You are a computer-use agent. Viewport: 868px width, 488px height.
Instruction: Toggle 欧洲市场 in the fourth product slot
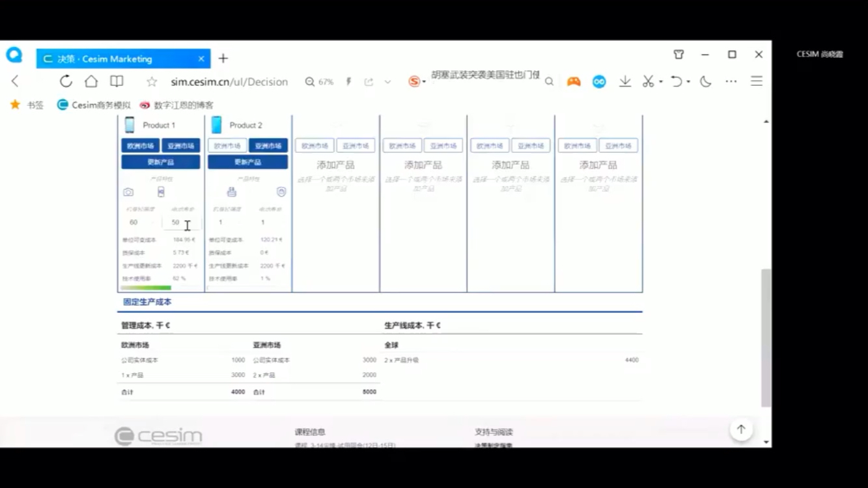[402, 146]
